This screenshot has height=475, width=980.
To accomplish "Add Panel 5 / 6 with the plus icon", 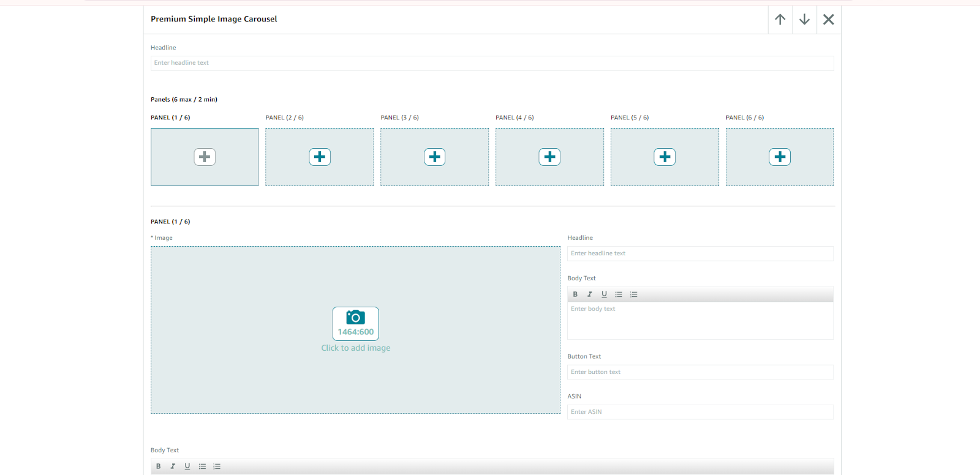I will point(665,157).
